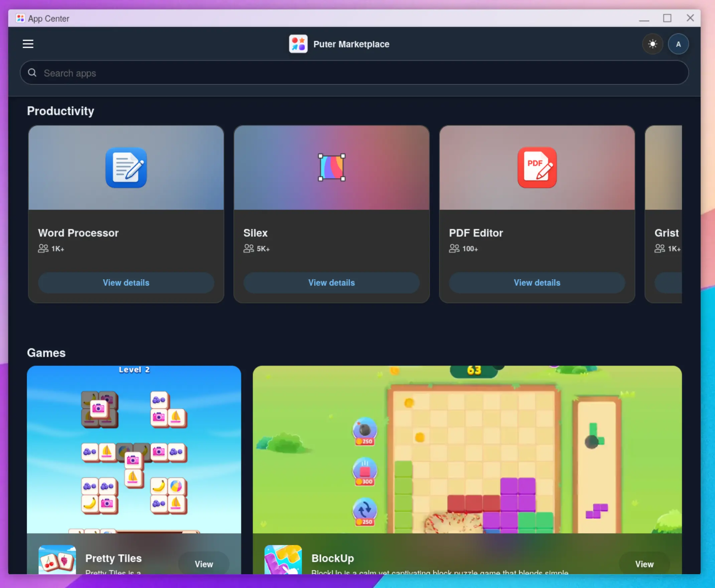Select the Word Processor app icon
Image resolution: width=715 pixels, height=588 pixels.
126,168
